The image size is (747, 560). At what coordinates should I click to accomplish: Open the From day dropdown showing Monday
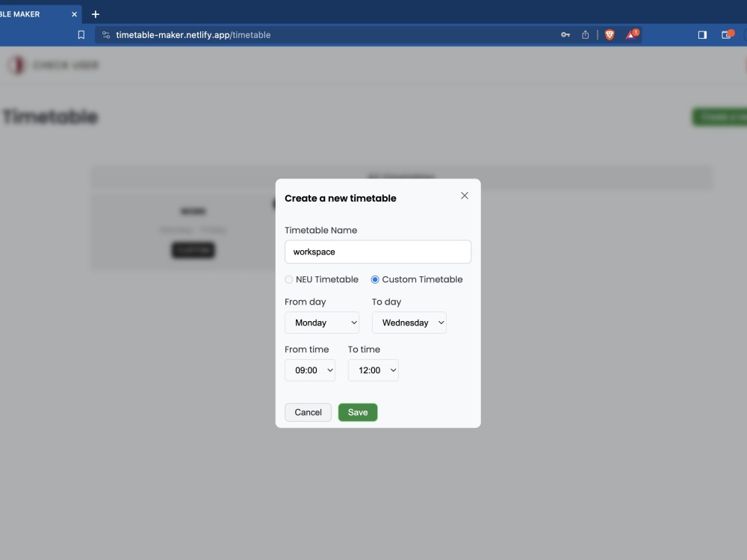(x=322, y=323)
